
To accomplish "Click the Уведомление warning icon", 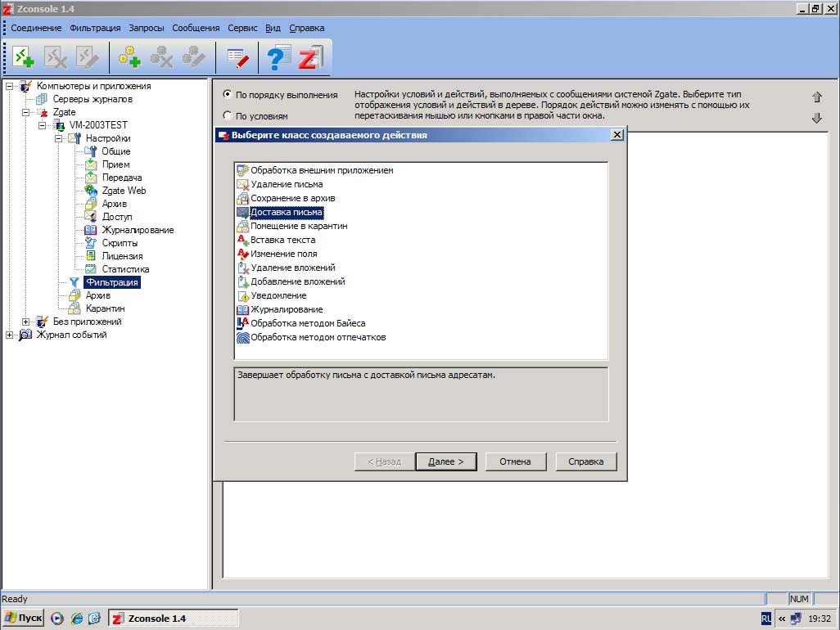I will coord(242,295).
